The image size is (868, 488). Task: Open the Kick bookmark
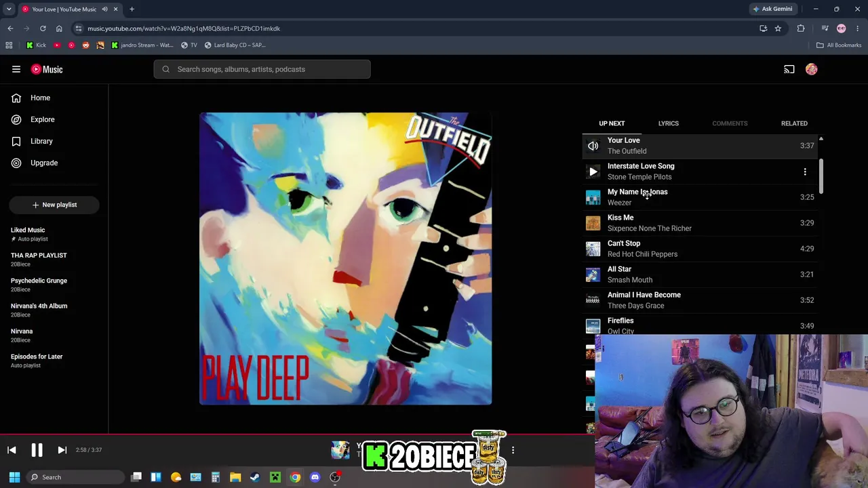click(x=36, y=45)
